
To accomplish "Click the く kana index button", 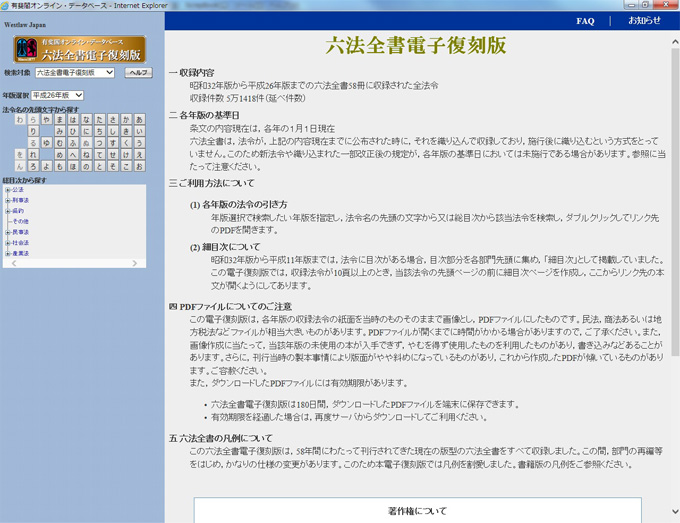I will pyautogui.click(x=126, y=143).
